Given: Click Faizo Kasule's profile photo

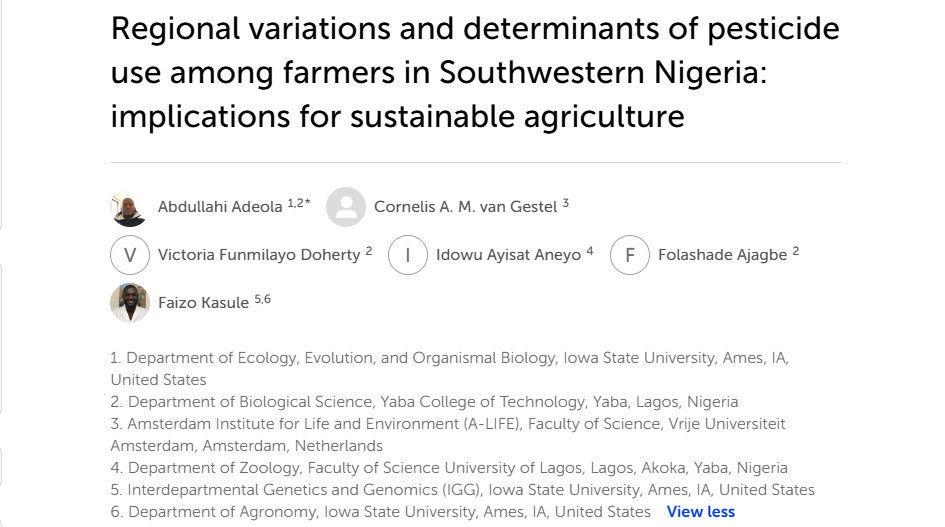Looking at the screenshot, I should [130, 303].
